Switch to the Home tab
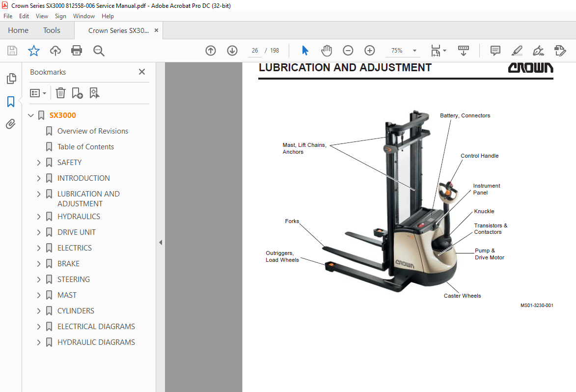 [x=18, y=30]
